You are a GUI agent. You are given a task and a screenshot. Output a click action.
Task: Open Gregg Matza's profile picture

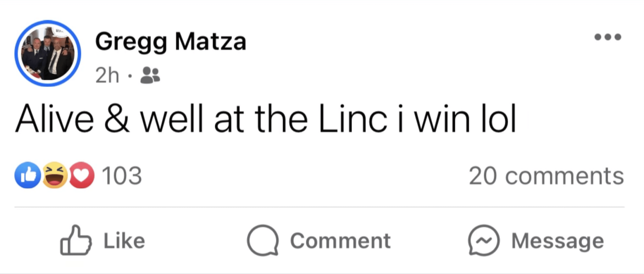[48, 53]
